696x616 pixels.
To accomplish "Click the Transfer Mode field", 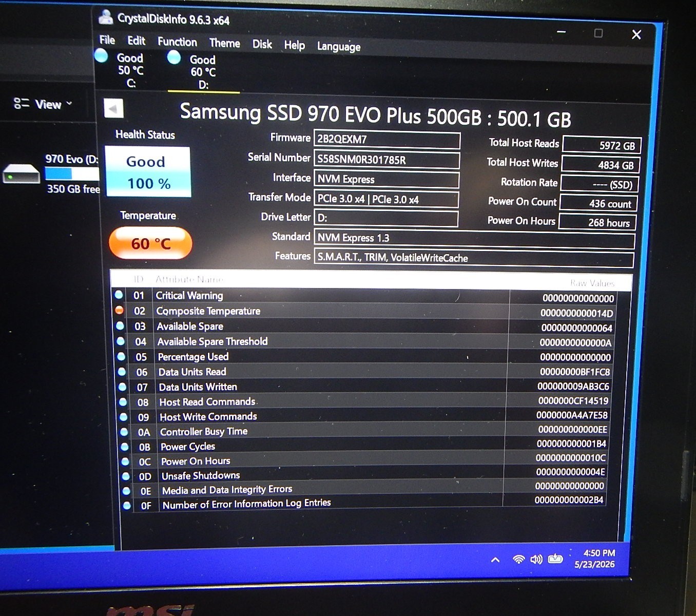I will 386,199.
